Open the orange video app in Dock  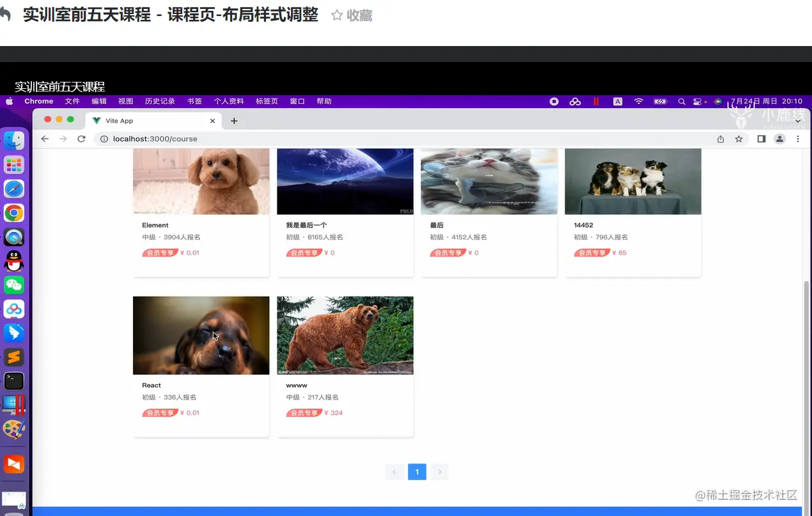tap(14, 464)
